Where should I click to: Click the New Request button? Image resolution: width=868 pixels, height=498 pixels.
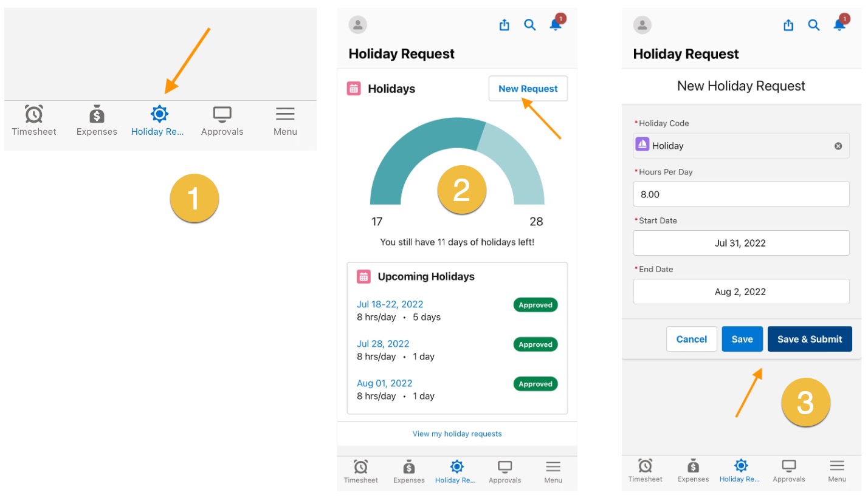click(527, 88)
